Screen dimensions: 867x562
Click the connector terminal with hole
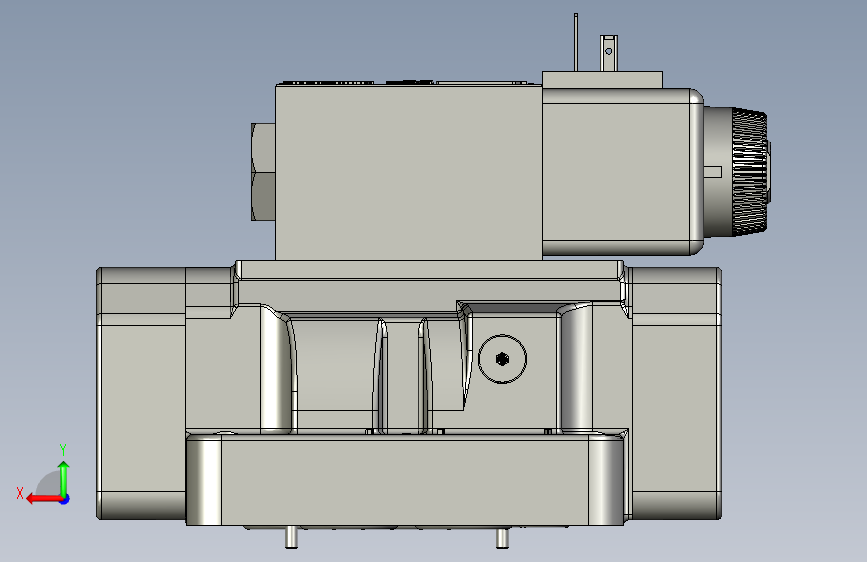pyautogui.click(x=609, y=53)
